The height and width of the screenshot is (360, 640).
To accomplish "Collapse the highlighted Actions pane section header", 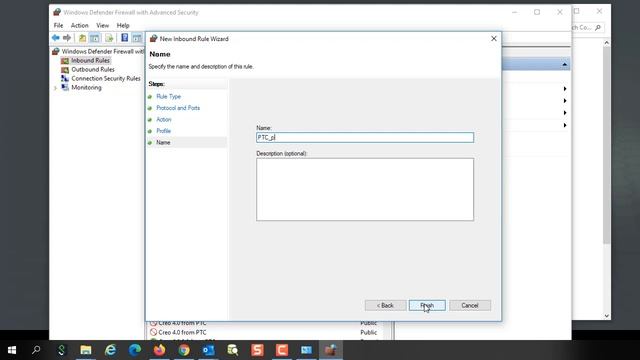I will coord(564,64).
